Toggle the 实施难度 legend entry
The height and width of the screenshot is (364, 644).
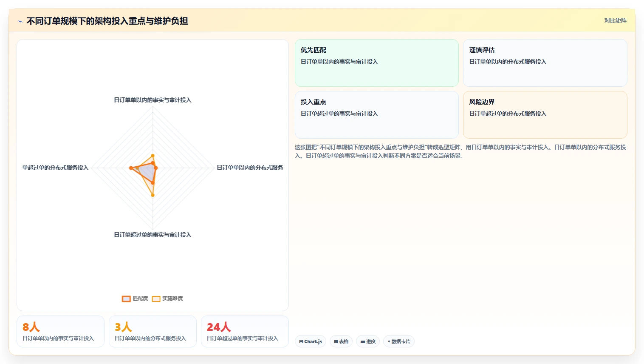(167, 299)
